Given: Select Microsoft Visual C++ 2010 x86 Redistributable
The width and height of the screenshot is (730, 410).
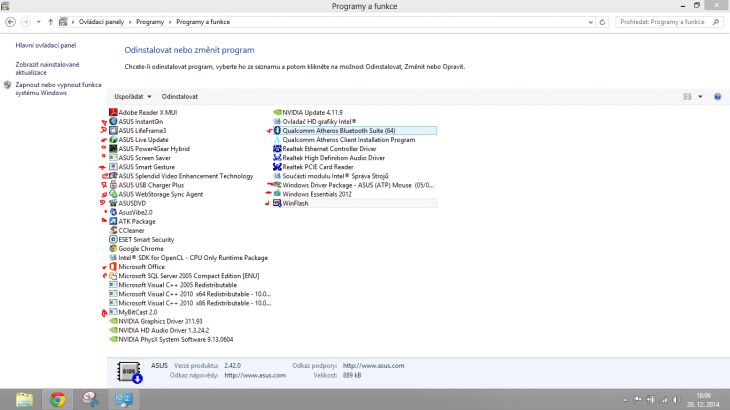Looking at the screenshot, I should coord(190,303).
